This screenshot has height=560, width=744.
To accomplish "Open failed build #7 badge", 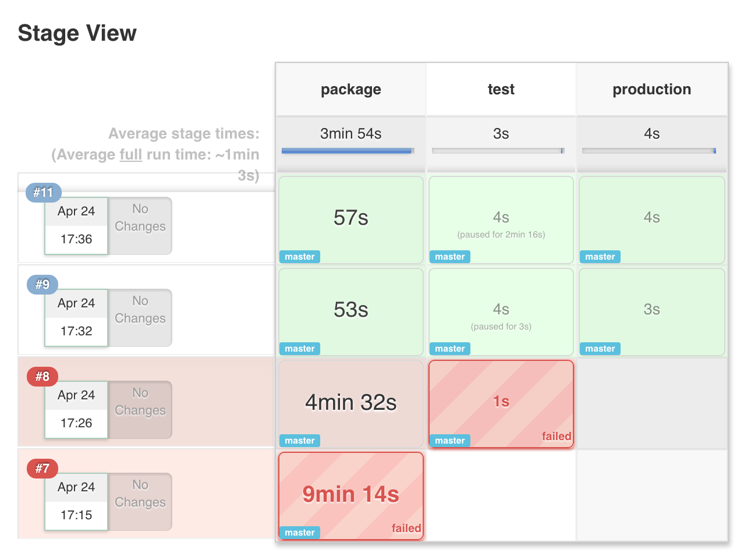I will click(42, 468).
